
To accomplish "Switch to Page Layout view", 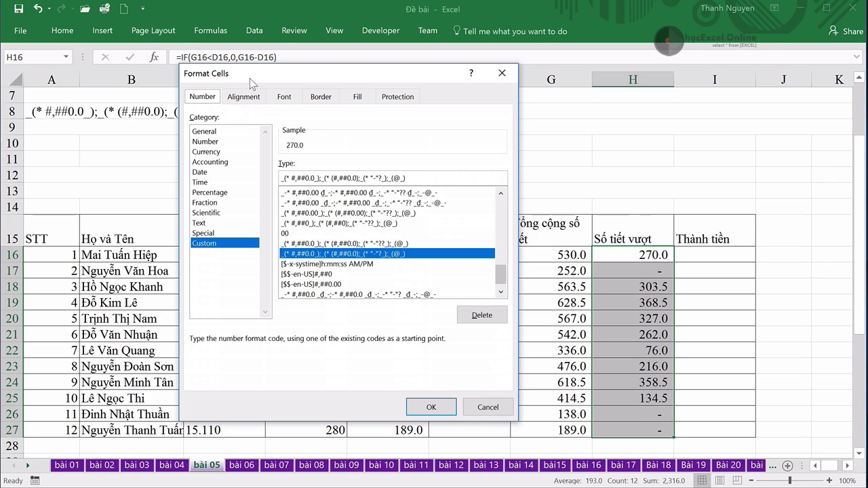I will coord(719,480).
